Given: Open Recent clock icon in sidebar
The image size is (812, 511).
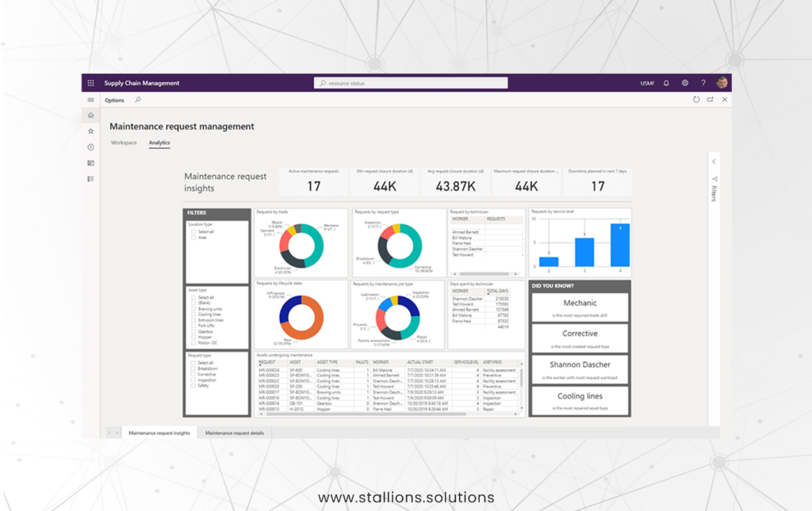Looking at the screenshot, I should tap(90, 147).
